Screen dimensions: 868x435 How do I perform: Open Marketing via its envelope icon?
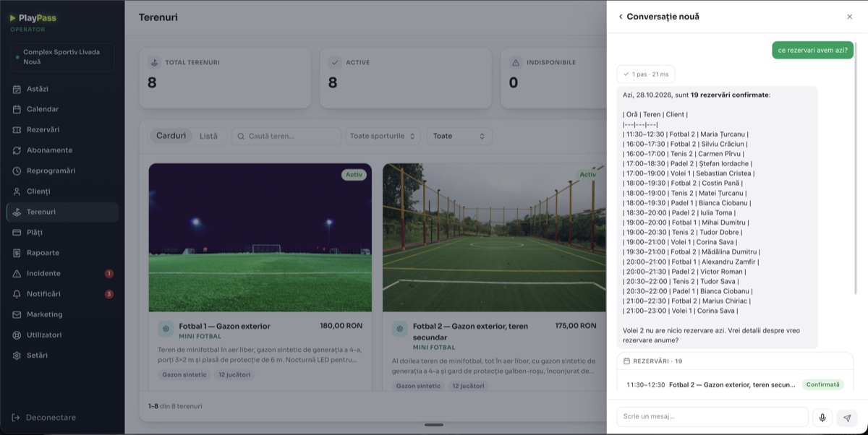click(x=17, y=315)
